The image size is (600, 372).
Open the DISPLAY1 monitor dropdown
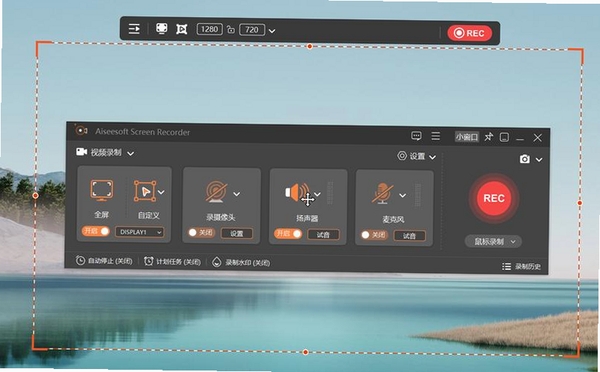tap(140, 232)
